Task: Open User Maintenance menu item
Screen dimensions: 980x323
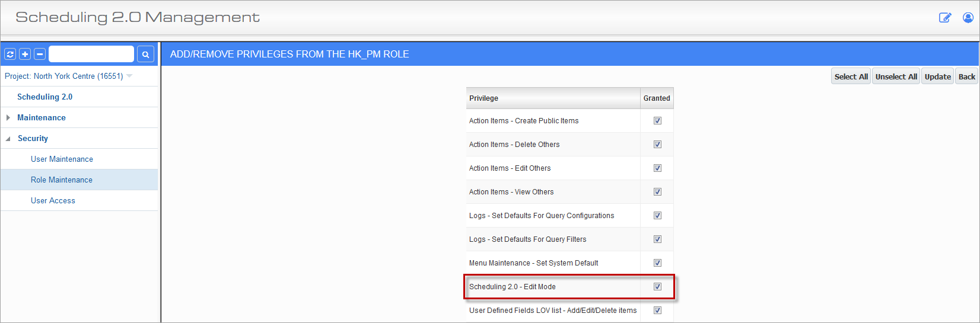Action: tap(62, 159)
